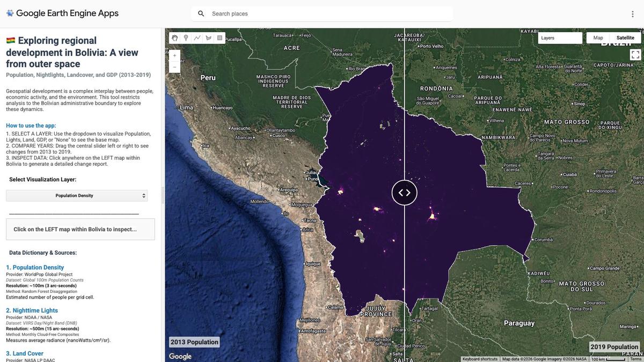Open the Terms link
Screen dimensions: 644x362
pyautogui.click(x=635, y=359)
